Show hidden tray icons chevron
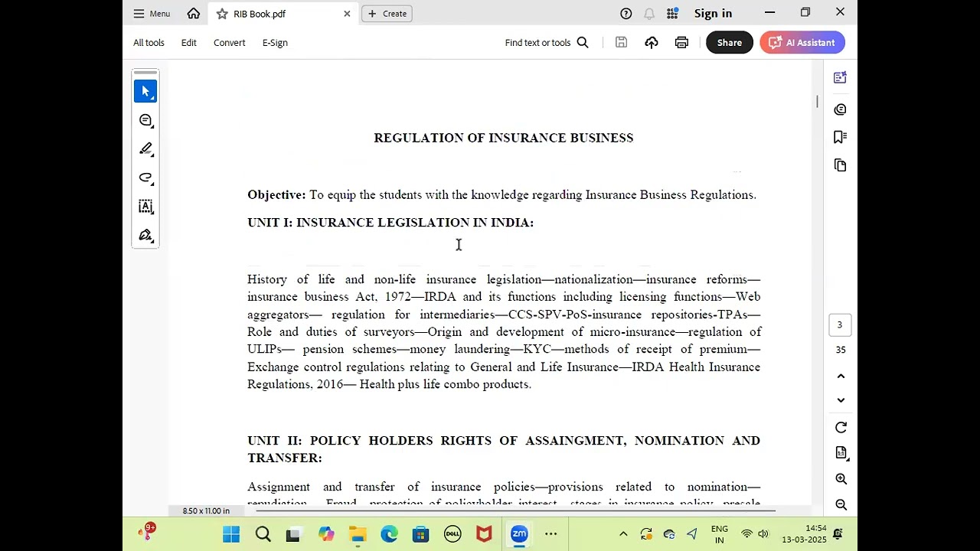This screenshot has width=980, height=551. coord(623,534)
